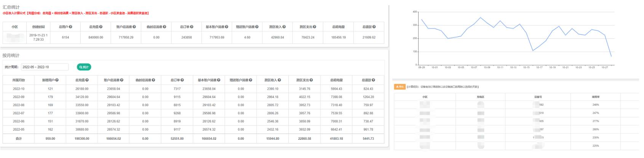Select the 2022-05 month cell
The height and width of the screenshot is (158, 644).
19,130
